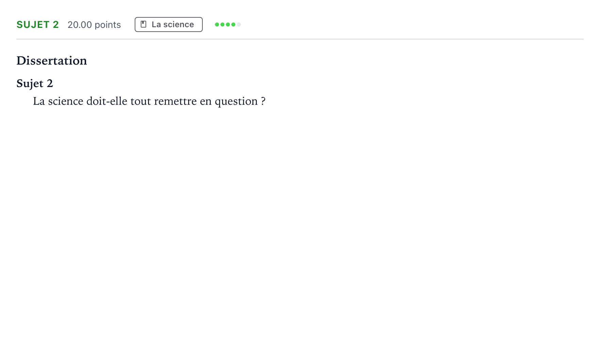Select the fourth green difficulty dot

tap(233, 24)
